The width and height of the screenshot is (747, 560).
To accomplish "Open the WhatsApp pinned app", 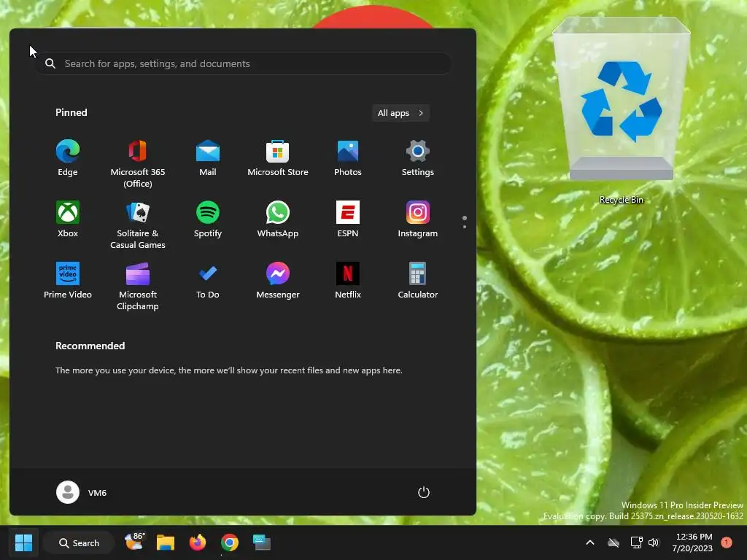I will [x=278, y=219].
